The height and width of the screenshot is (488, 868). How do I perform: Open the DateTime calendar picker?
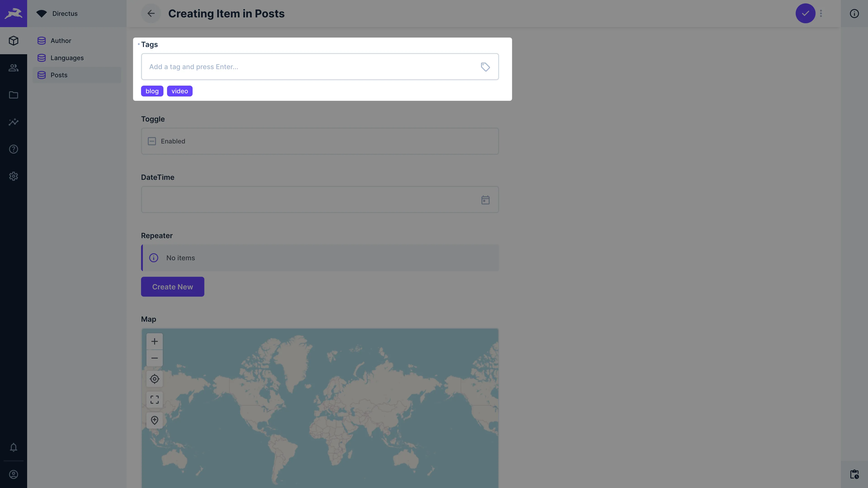click(485, 199)
